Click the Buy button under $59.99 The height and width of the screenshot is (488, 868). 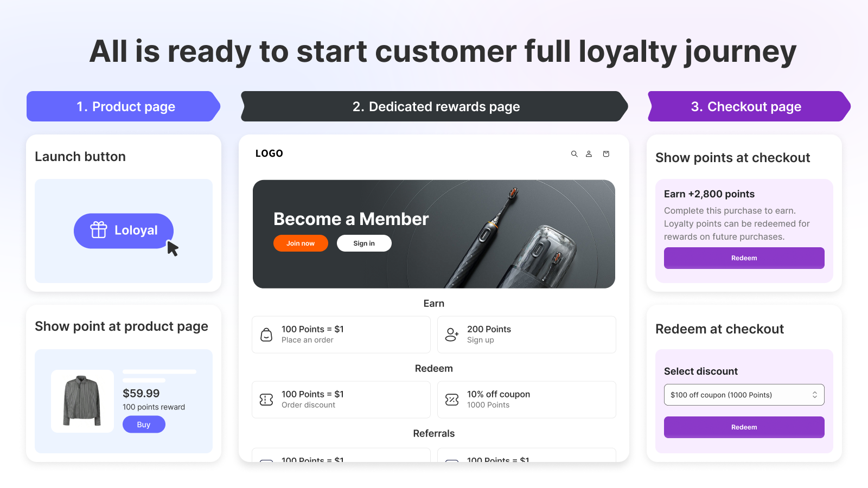144,425
